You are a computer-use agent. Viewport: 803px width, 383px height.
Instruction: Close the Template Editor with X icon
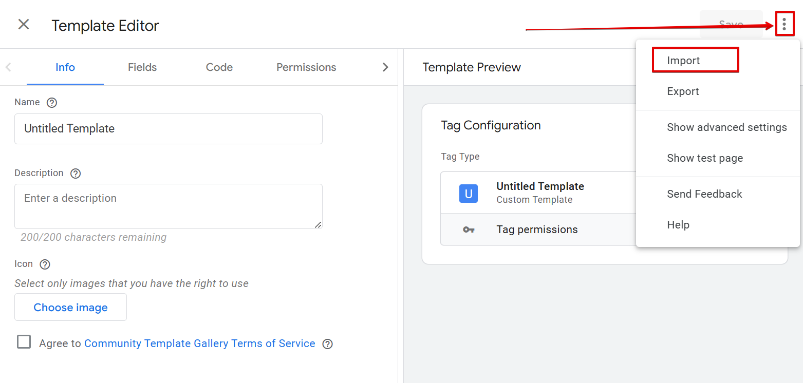click(x=24, y=25)
